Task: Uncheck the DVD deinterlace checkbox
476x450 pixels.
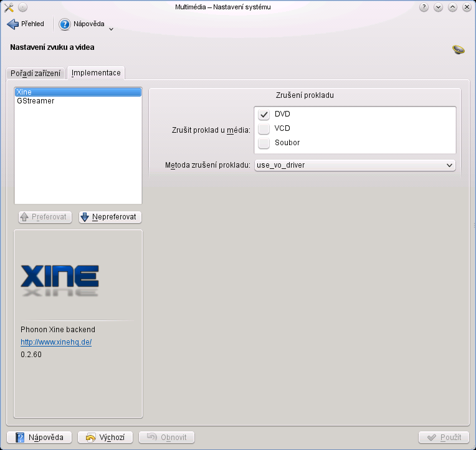Action: (264, 115)
